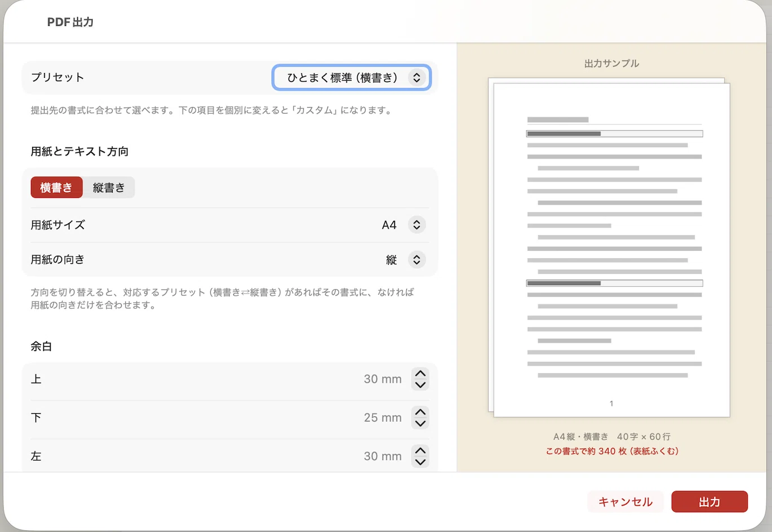Decrease top margin with down arrow
The height and width of the screenshot is (532, 772).
pos(420,385)
